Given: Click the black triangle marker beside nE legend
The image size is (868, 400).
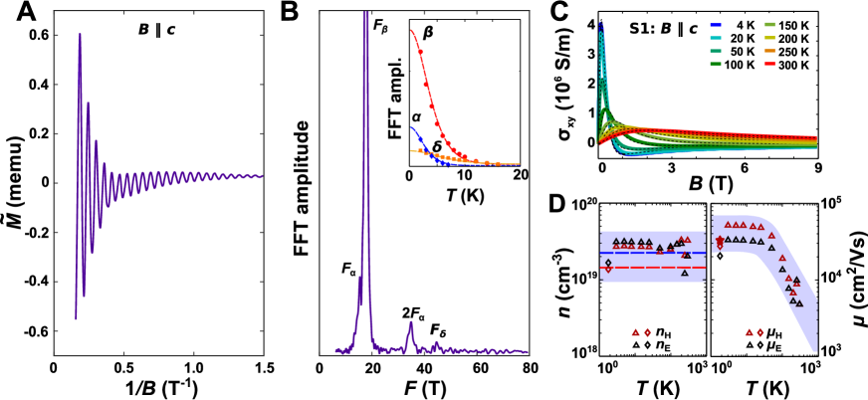Looking at the screenshot, I should [635, 344].
